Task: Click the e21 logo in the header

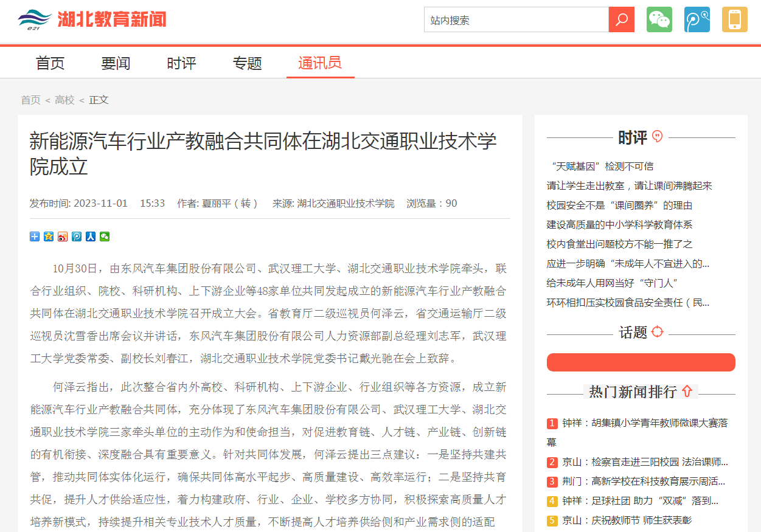Action: [35, 19]
